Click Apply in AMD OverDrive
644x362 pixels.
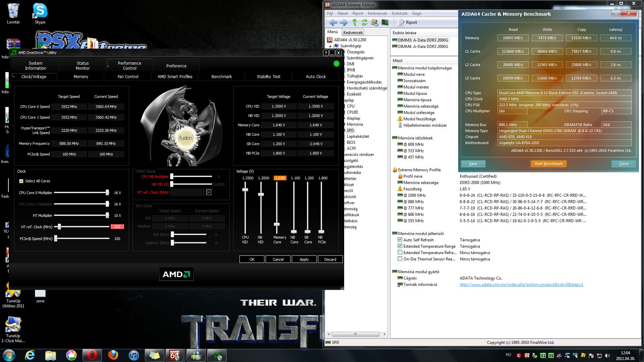(304, 259)
